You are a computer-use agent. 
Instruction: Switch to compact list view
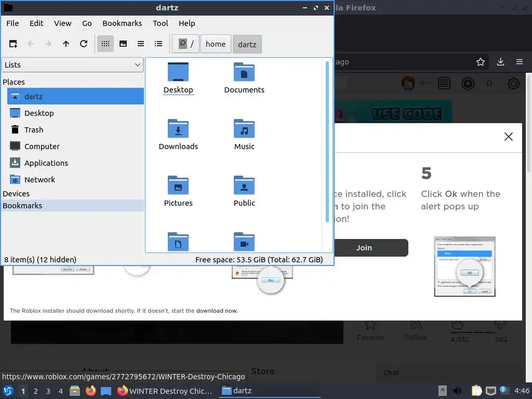coord(140,44)
